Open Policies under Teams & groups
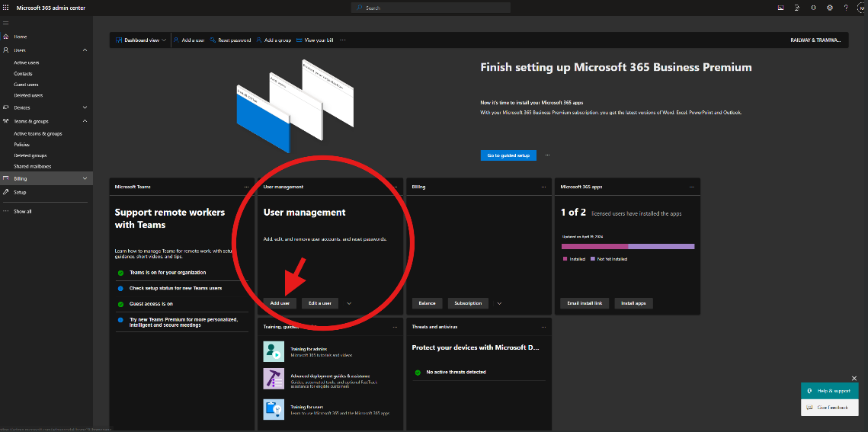This screenshot has height=432, width=868. click(x=21, y=144)
